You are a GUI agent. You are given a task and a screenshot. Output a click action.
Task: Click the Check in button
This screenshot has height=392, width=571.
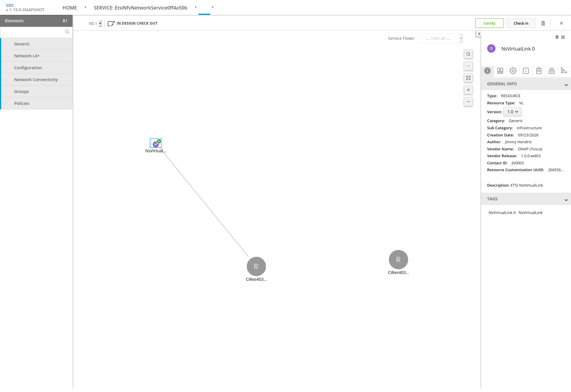(x=521, y=23)
